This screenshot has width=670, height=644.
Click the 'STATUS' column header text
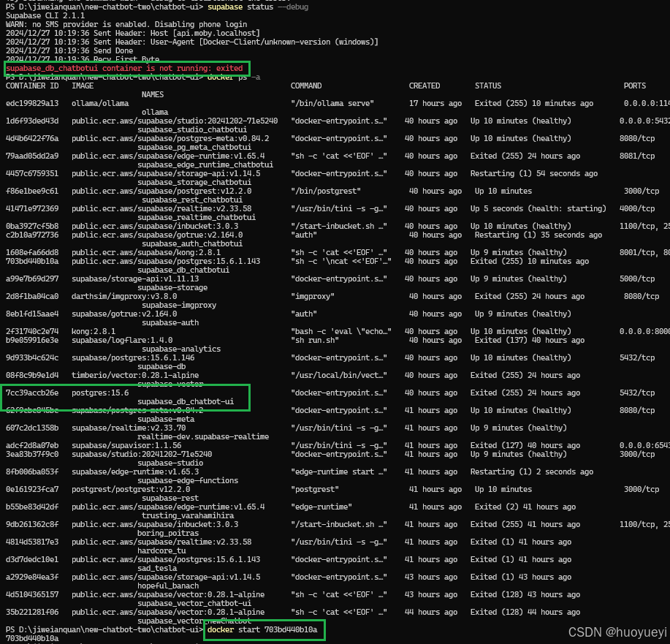pos(488,86)
